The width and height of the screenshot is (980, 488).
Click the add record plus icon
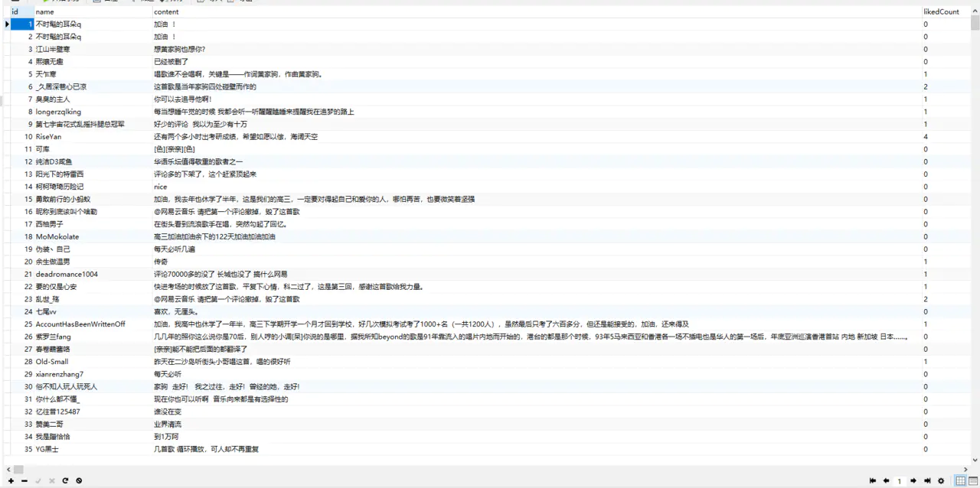pyautogui.click(x=11, y=481)
